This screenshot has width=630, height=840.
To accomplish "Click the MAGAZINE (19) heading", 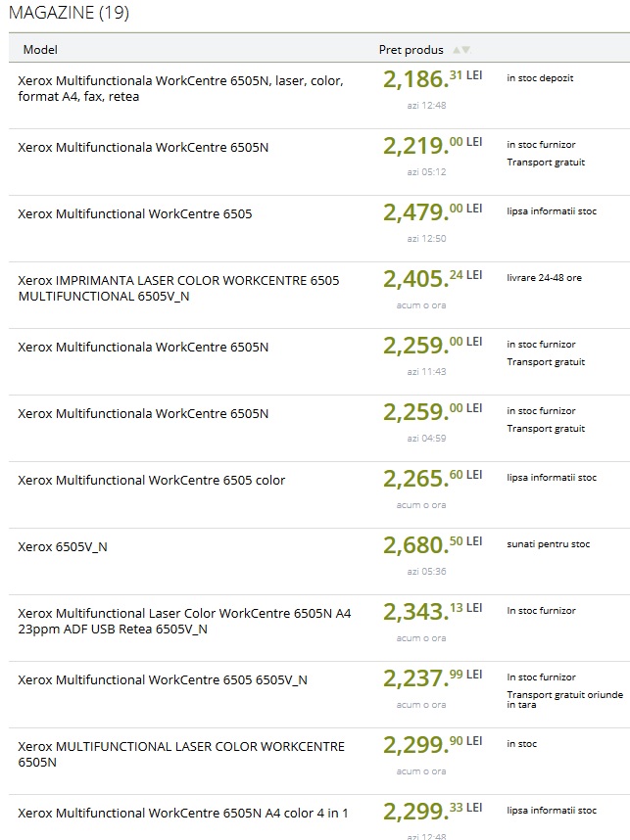I will 70,13.
